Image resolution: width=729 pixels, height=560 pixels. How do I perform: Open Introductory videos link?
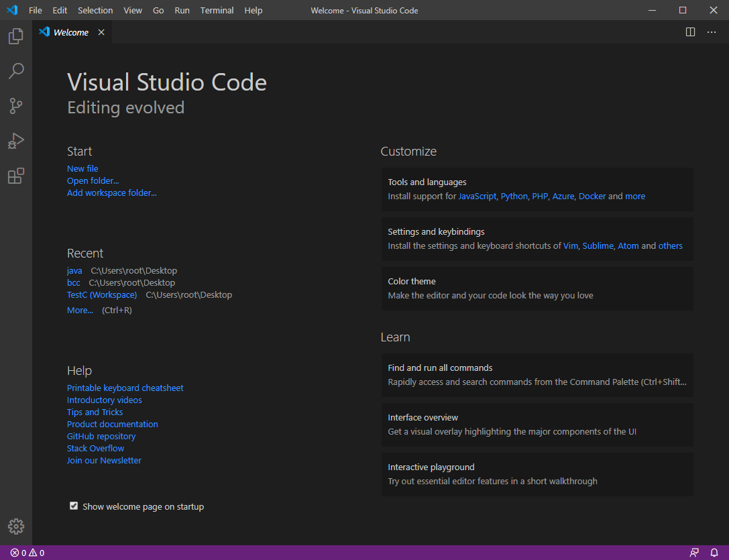pyautogui.click(x=104, y=400)
